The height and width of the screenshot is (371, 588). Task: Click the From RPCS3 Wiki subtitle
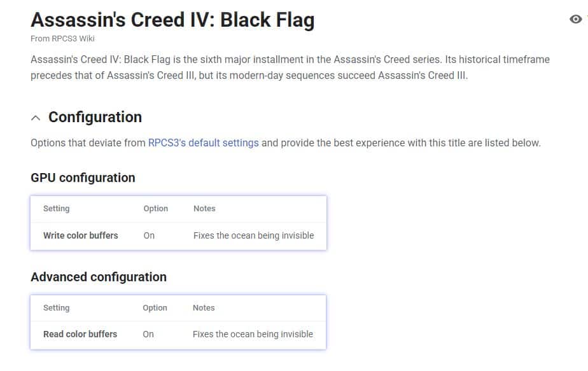click(62, 39)
